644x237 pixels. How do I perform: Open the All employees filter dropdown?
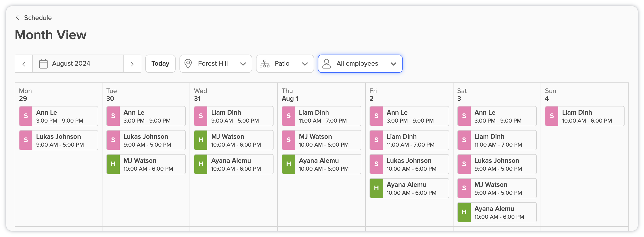[x=360, y=64]
